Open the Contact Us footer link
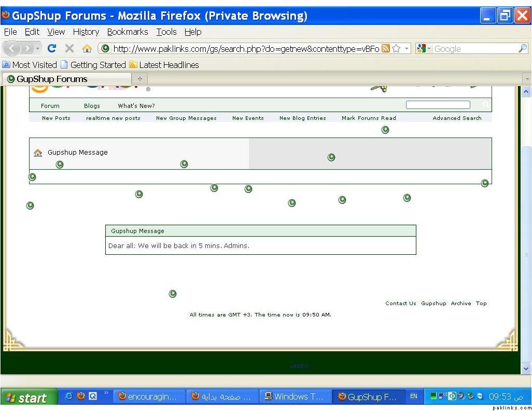Viewport: 532px width, 411px height. click(x=400, y=303)
